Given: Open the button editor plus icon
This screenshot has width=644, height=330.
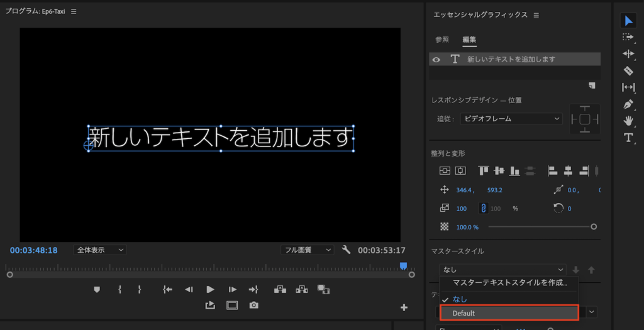Looking at the screenshot, I should 404,307.
